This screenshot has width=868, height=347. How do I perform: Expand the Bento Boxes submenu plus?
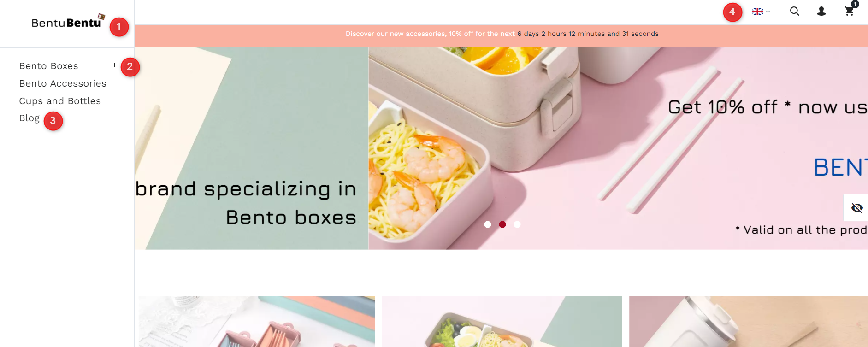pos(114,65)
